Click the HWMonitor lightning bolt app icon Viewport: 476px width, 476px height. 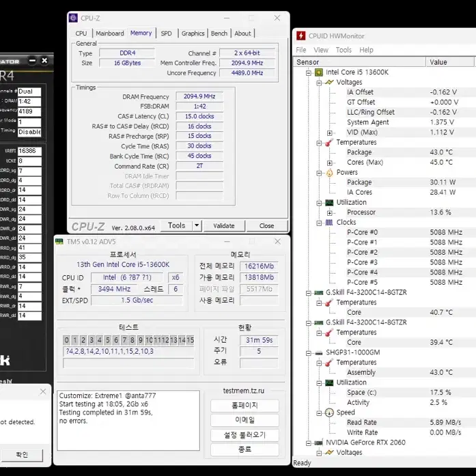(x=301, y=36)
